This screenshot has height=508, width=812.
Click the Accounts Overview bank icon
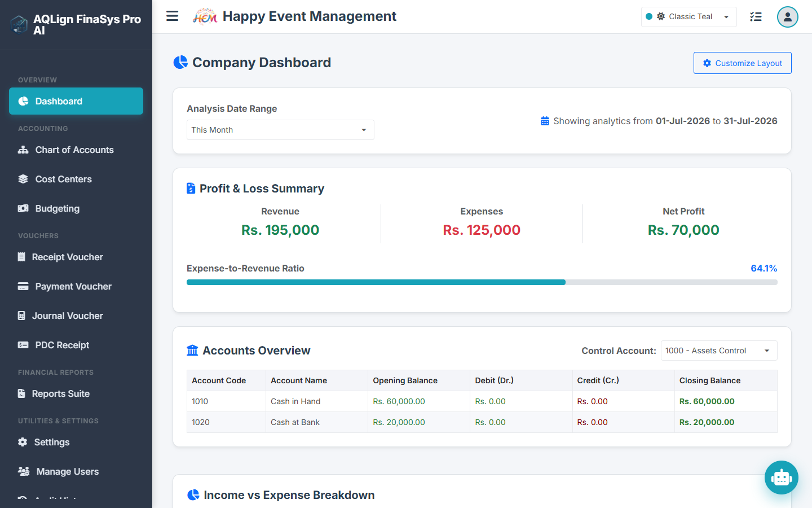[x=192, y=351]
